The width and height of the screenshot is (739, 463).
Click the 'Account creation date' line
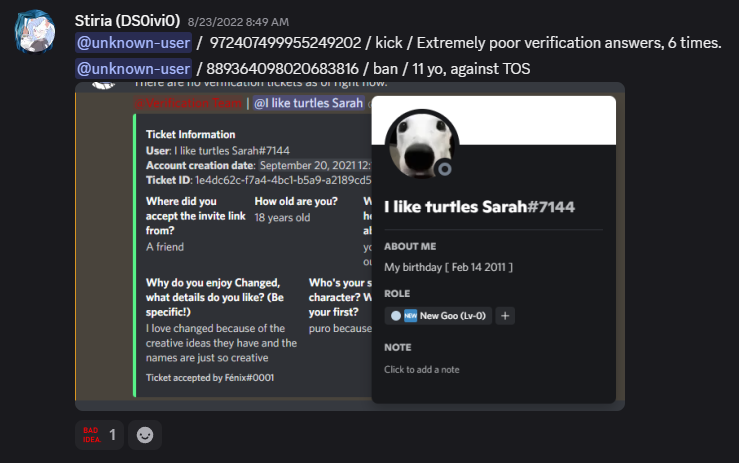point(258,165)
